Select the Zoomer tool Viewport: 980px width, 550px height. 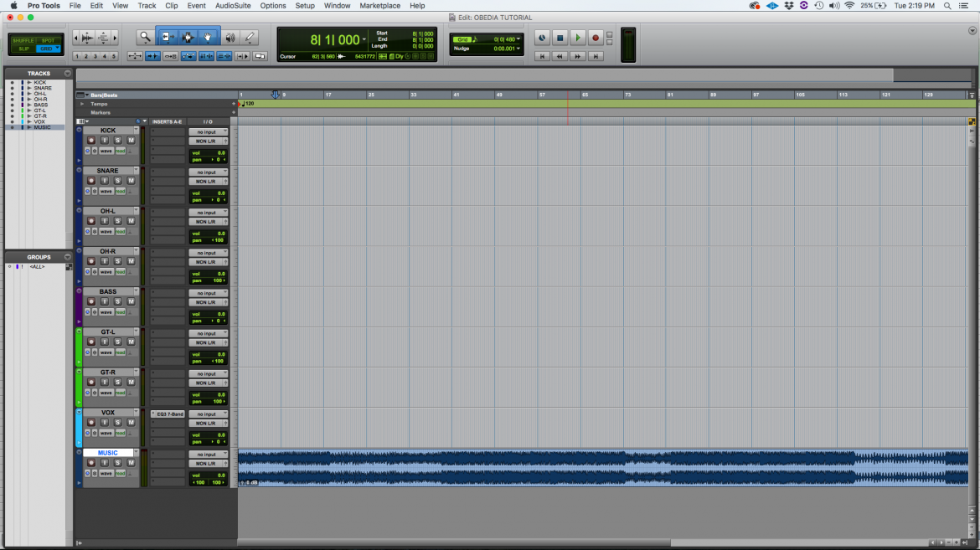[x=144, y=36]
